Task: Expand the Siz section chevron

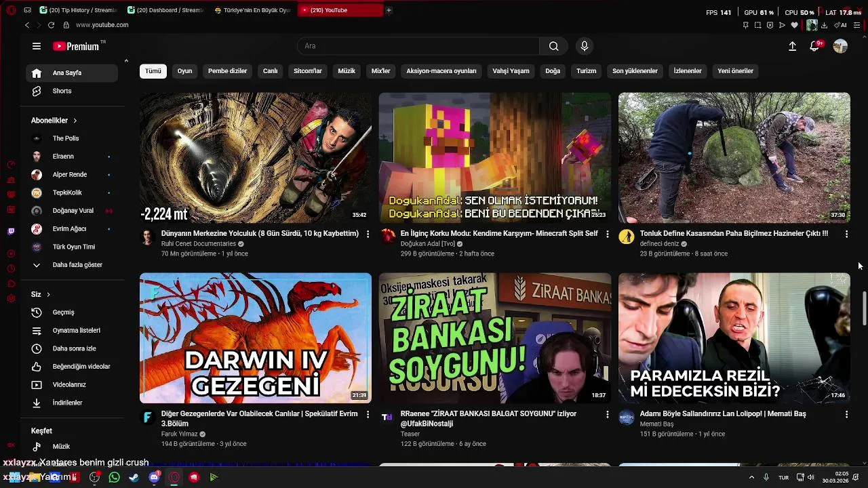Action: point(48,294)
